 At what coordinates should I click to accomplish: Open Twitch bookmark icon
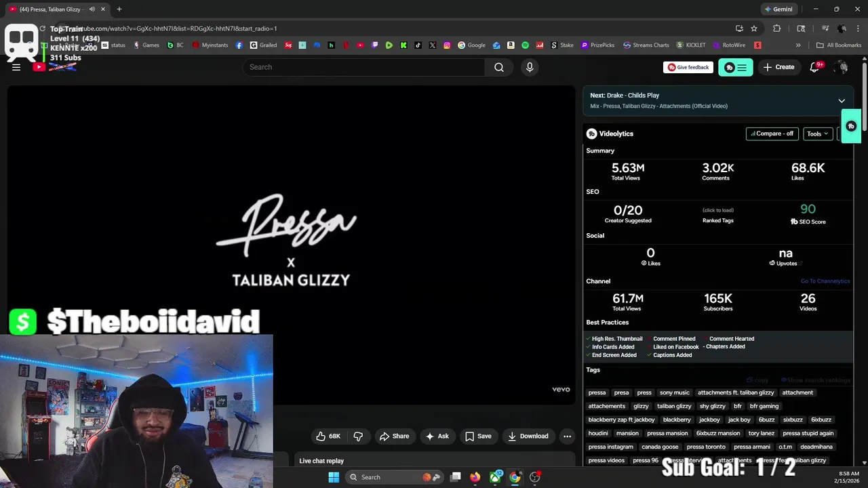click(x=375, y=45)
